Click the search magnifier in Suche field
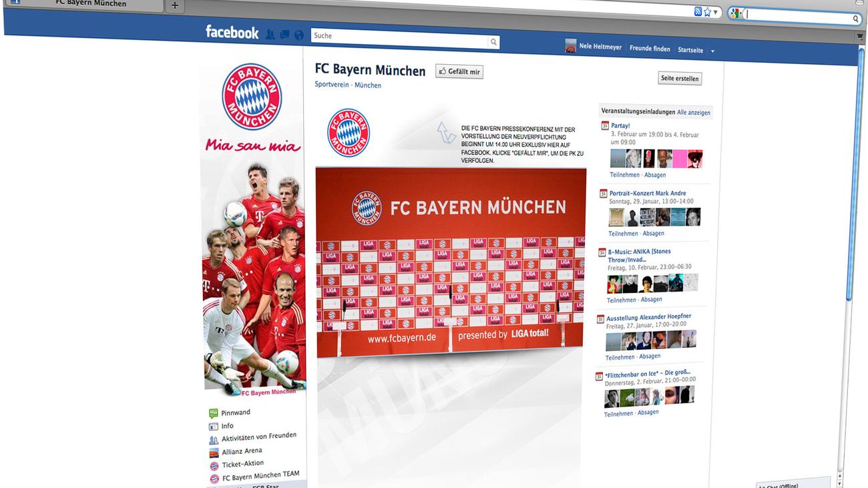This screenshot has width=868, height=488. pyautogui.click(x=493, y=42)
